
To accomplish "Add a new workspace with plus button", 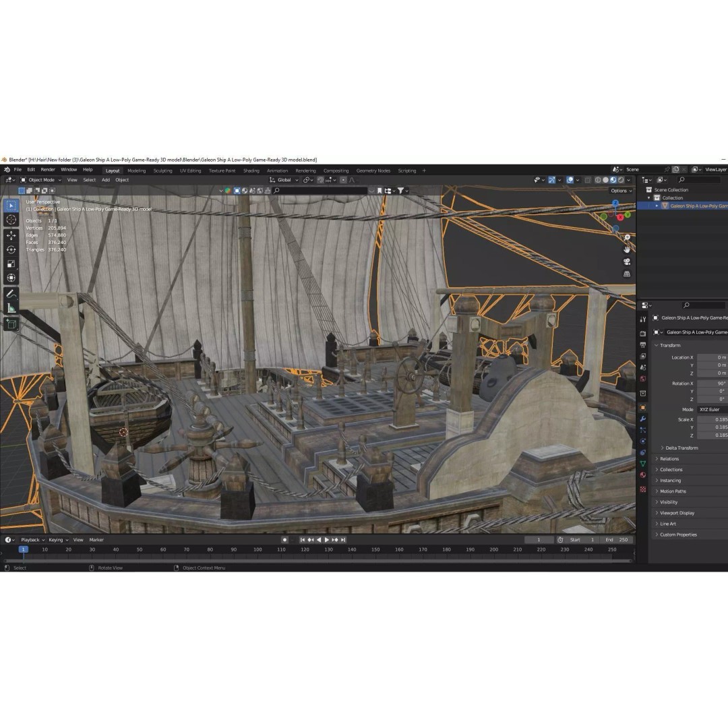I will [424, 171].
